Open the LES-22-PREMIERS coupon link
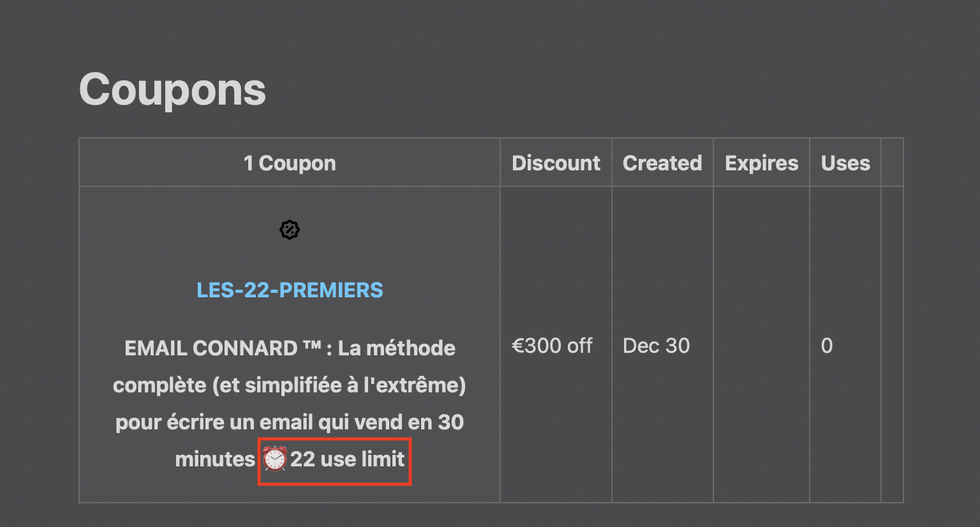Viewport: 980px width, 527px height. tap(290, 290)
